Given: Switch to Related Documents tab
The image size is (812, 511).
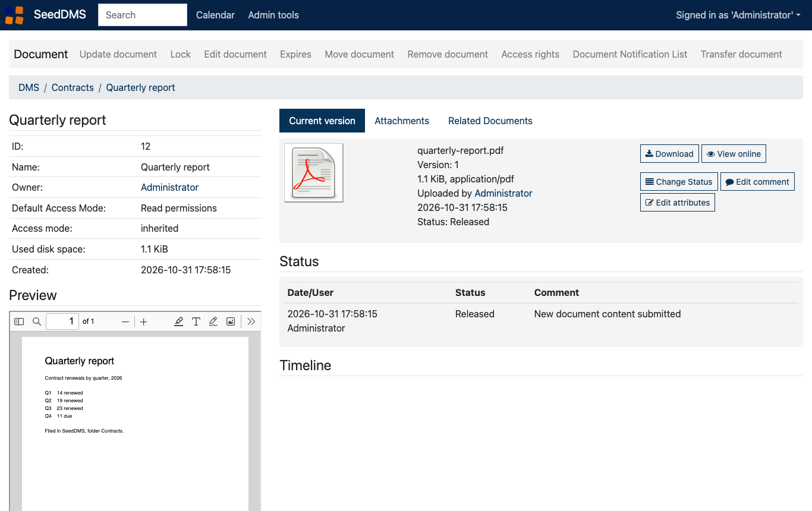Looking at the screenshot, I should pyautogui.click(x=490, y=121).
